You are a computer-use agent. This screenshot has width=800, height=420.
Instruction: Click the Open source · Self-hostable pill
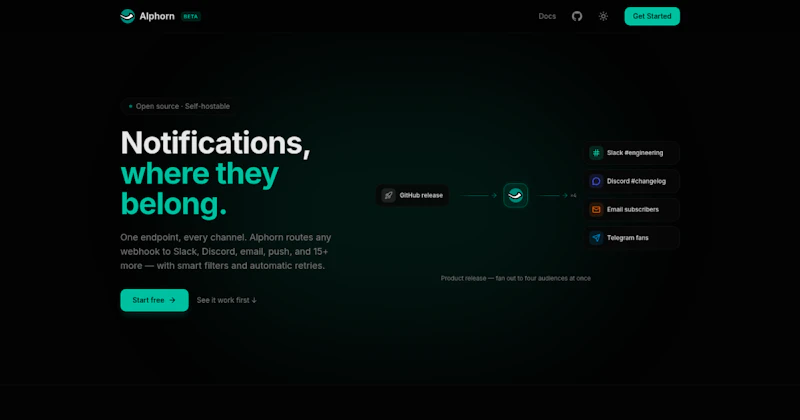click(179, 106)
